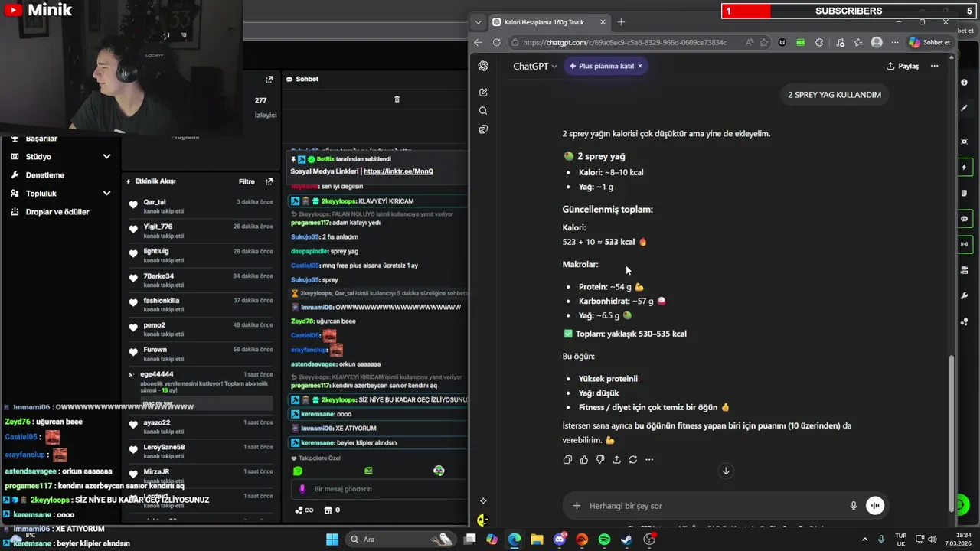Image resolution: width=980 pixels, height=551 pixels.
Task: Pop out the stream preview panel
Action: pyautogui.click(x=269, y=80)
